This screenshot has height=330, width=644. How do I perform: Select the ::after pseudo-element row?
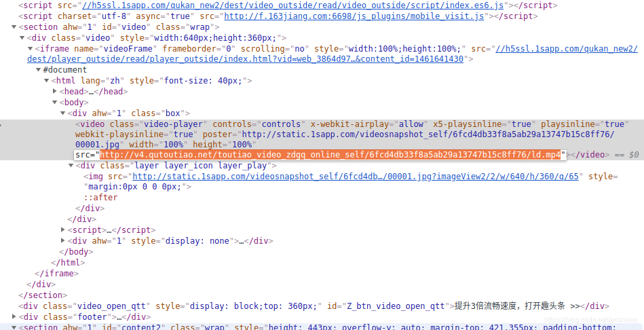point(100,198)
